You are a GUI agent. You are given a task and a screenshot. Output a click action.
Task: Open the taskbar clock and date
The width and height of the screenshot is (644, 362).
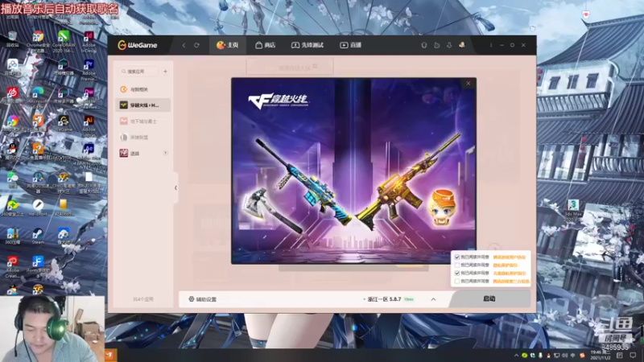click(600, 355)
